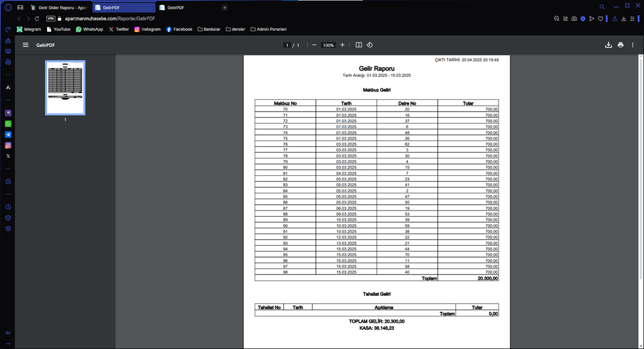Switch to the third GelirPDF tab

pos(187,8)
